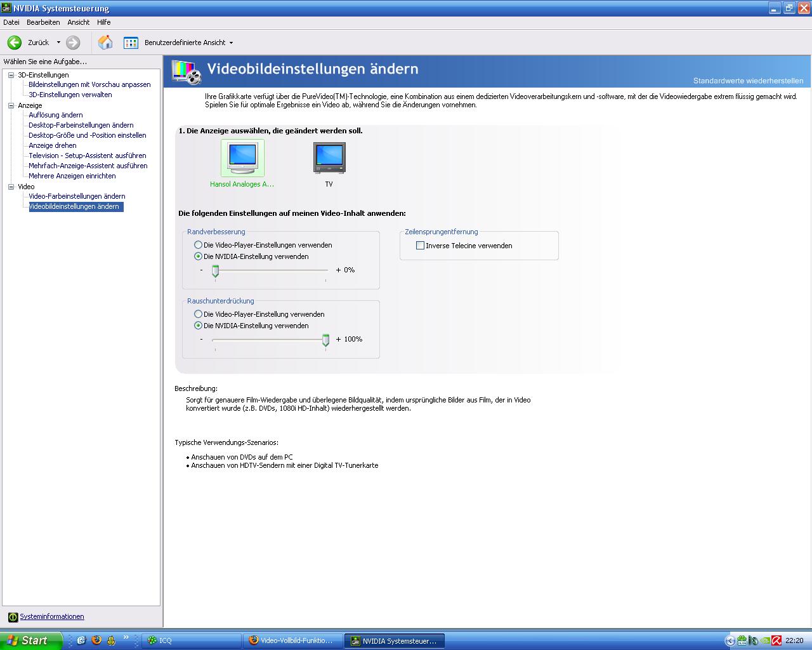Select NVIDIA-Einstellung under Randverbesserung

tap(199, 256)
